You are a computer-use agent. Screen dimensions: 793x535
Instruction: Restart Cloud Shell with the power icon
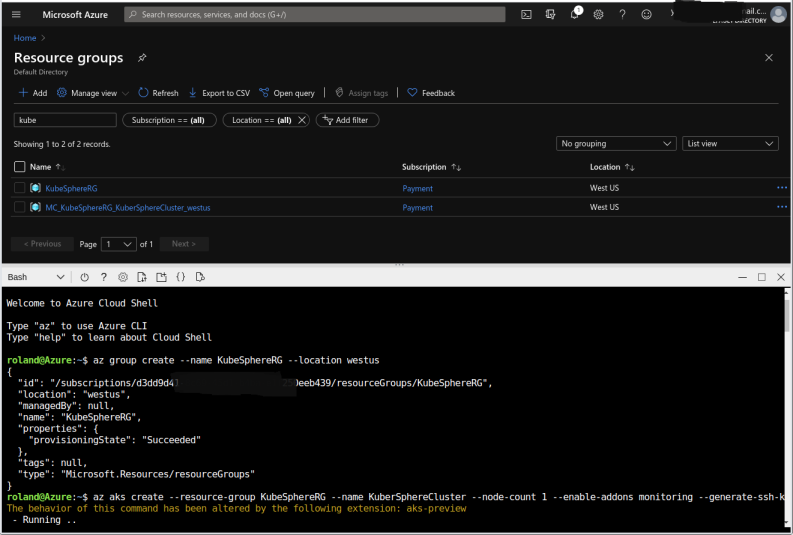click(x=85, y=277)
